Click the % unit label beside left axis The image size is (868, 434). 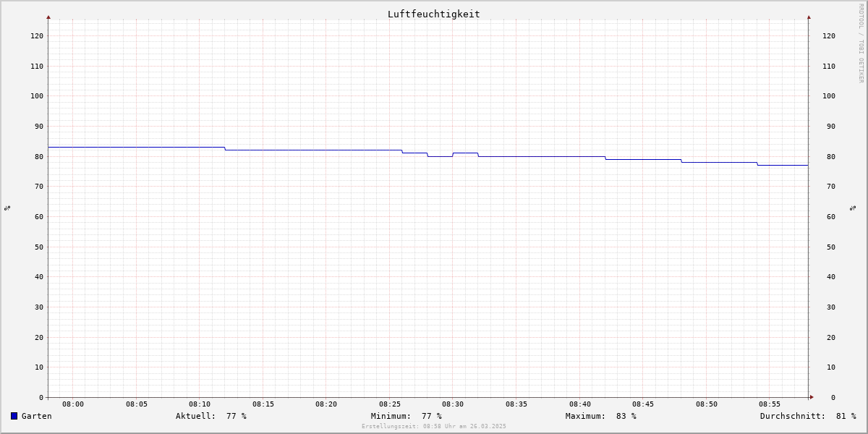7,208
